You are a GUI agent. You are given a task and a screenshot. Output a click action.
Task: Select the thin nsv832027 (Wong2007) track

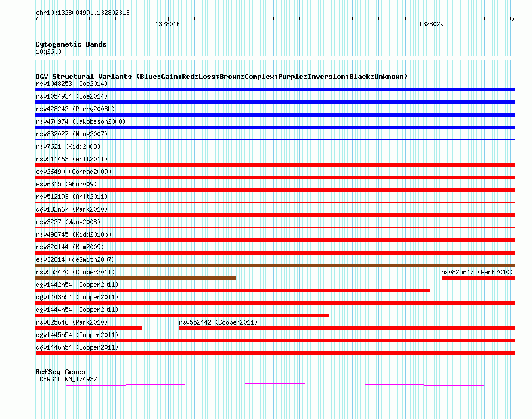coord(275,139)
